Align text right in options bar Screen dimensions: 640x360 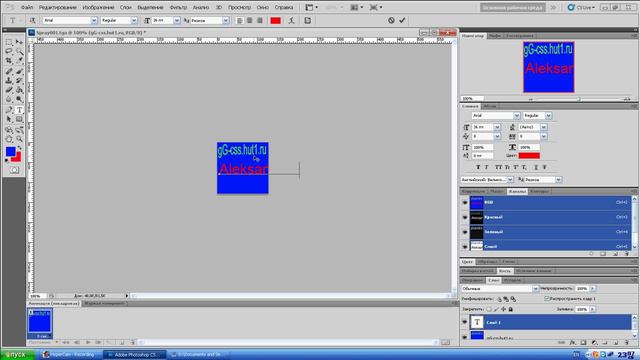pyautogui.click(x=260, y=20)
